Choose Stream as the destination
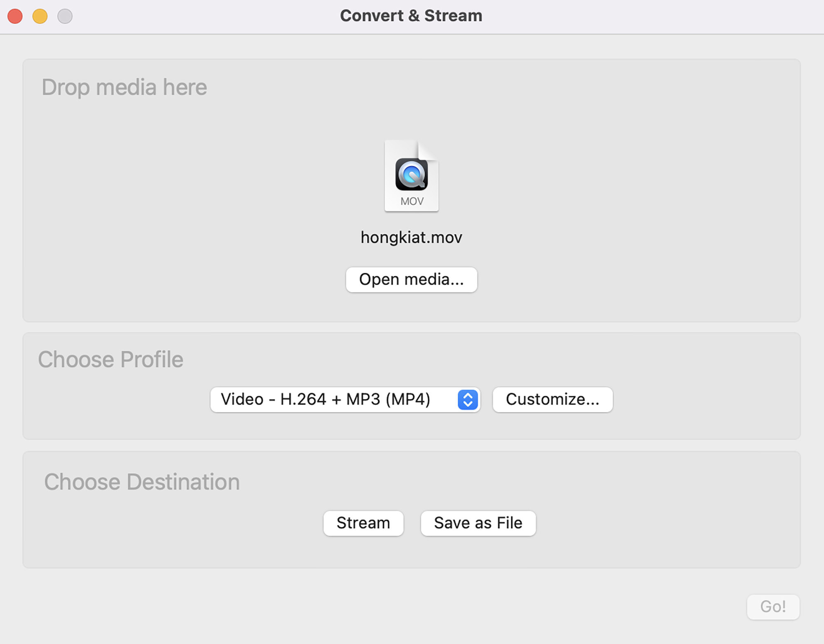The height and width of the screenshot is (644, 824). point(363,523)
